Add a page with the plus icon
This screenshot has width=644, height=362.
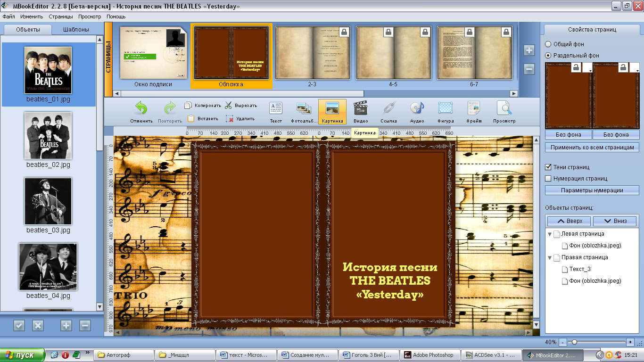(529, 50)
